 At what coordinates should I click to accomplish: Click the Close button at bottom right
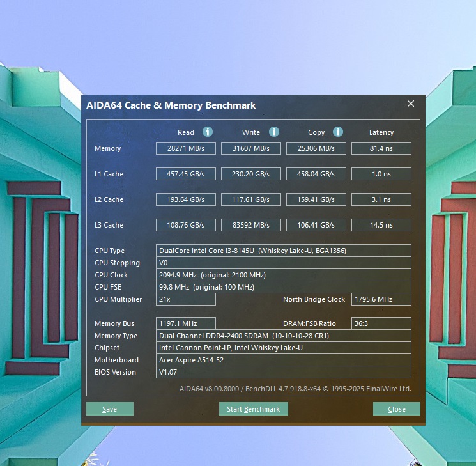[x=396, y=409]
